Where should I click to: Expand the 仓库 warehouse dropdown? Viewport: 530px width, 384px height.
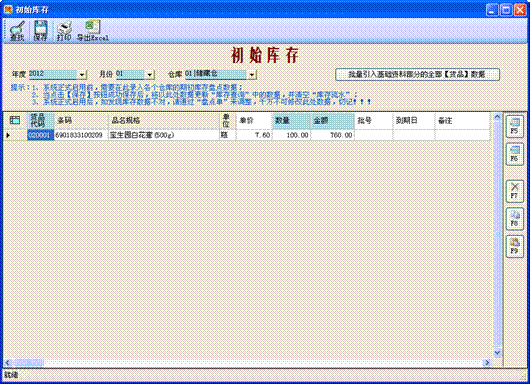click(252, 74)
